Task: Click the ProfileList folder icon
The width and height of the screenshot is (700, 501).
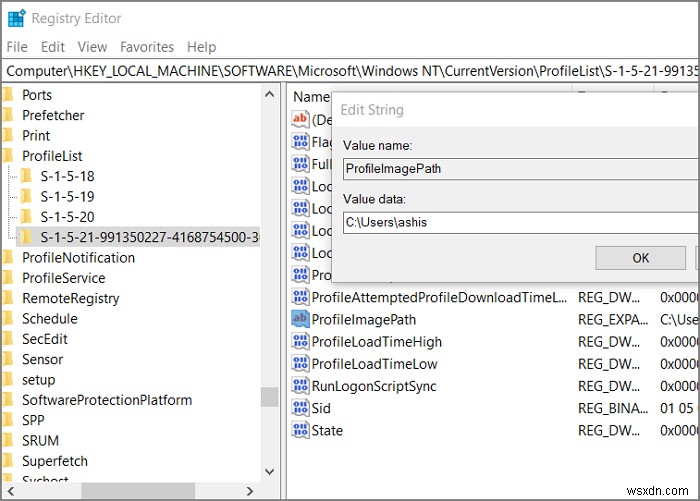Action: pos(9,156)
